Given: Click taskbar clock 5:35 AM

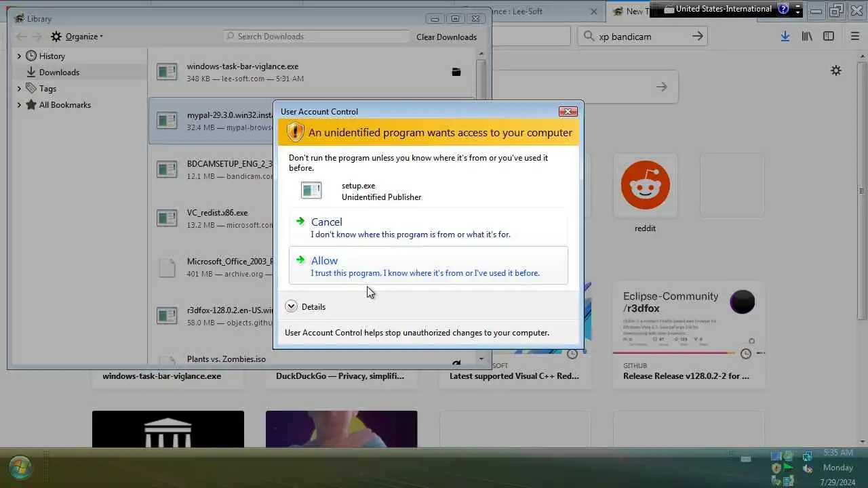Looking at the screenshot, I should [838, 453].
